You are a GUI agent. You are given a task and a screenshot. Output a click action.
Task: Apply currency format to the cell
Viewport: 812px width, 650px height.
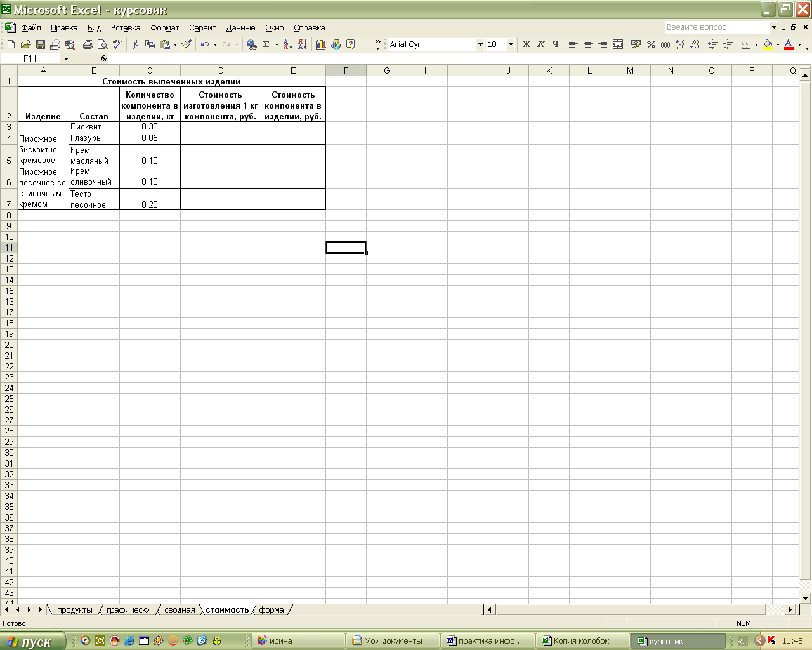coord(636,44)
